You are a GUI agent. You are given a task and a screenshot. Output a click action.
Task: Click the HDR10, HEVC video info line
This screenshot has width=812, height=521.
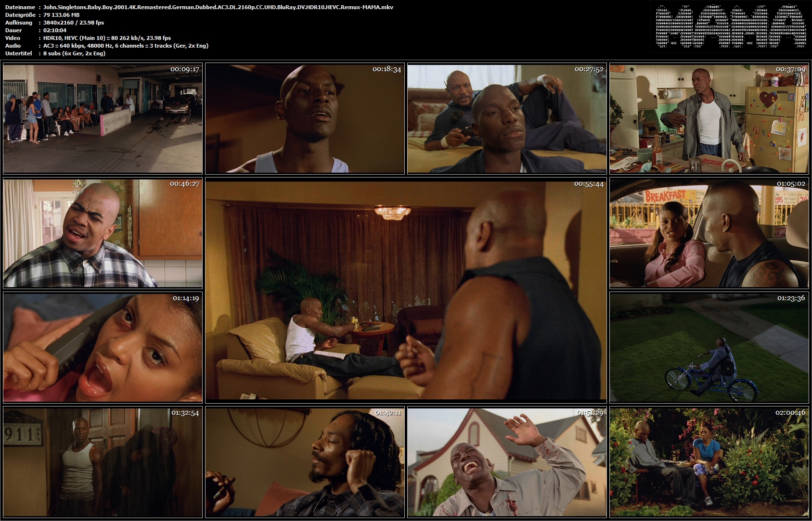[x=107, y=38]
